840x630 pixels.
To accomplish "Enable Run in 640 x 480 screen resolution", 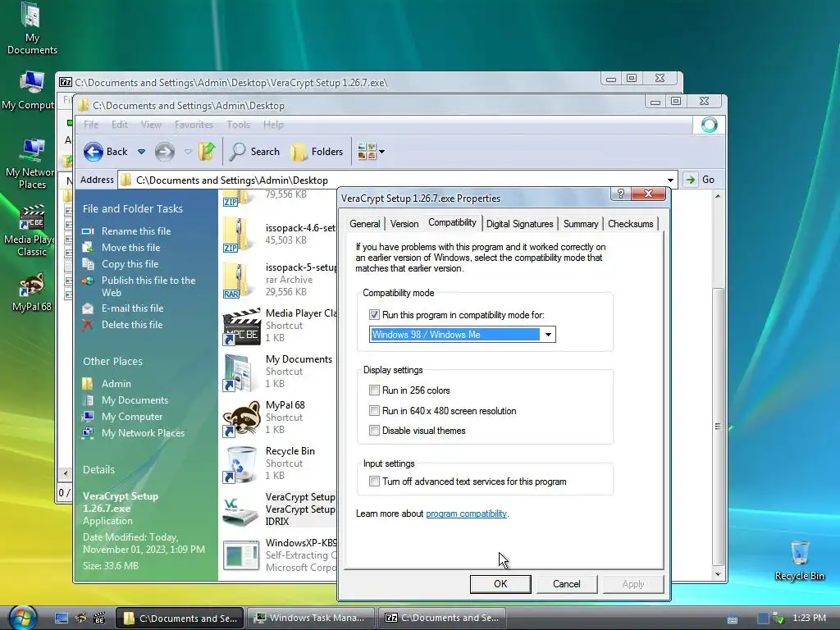I will 374,411.
